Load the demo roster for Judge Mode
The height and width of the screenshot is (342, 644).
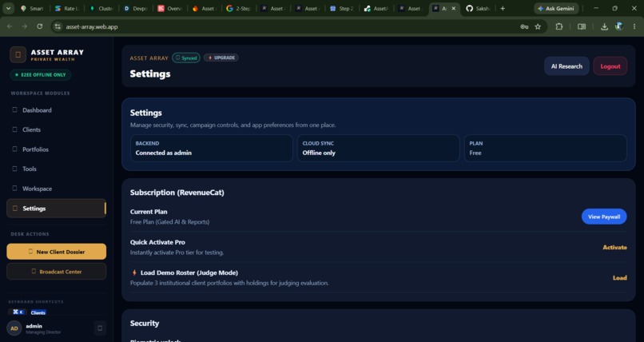point(620,277)
